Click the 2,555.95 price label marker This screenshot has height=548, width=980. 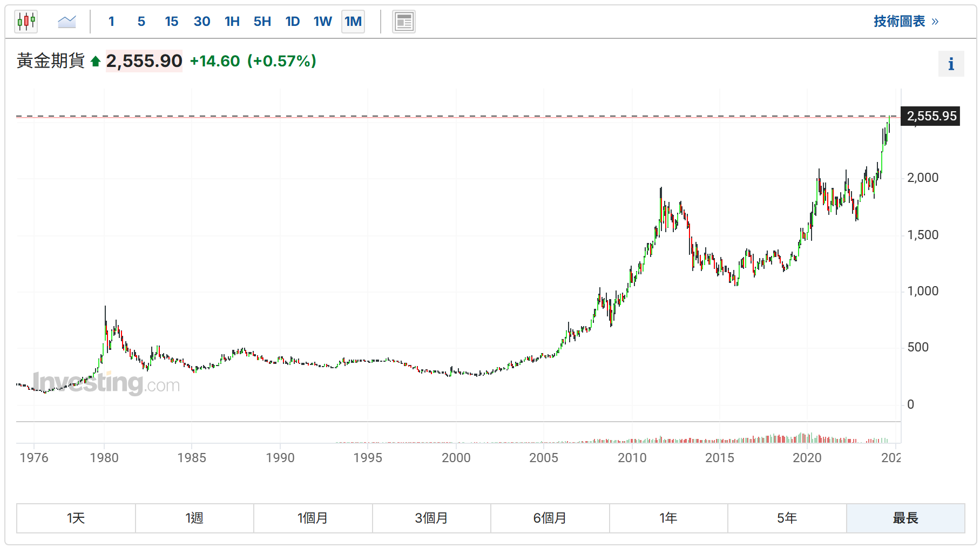tap(931, 116)
